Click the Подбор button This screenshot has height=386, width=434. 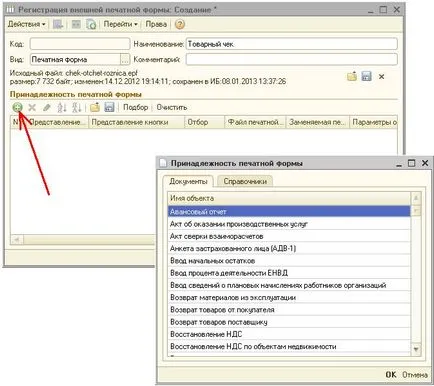tap(135, 107)
